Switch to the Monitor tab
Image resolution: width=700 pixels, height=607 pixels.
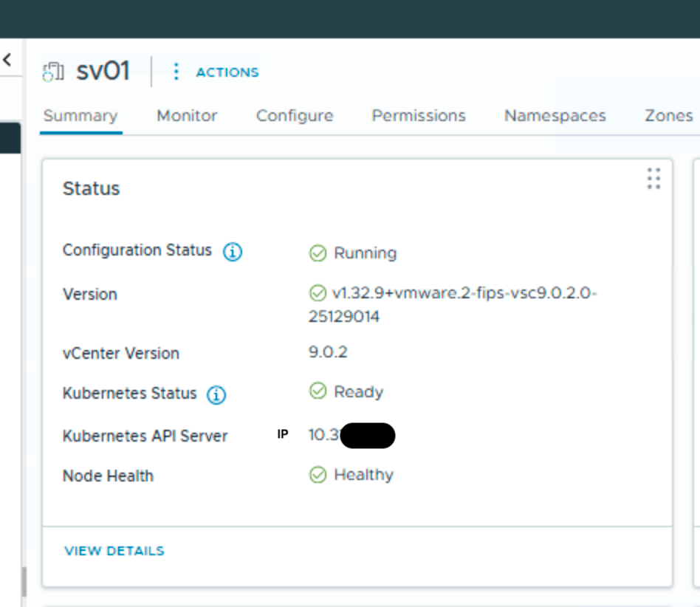187,116
